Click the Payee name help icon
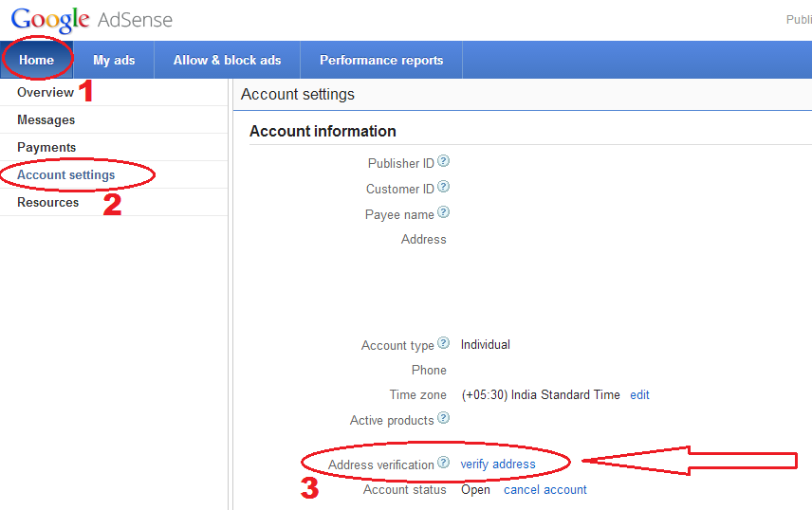Screen dimensions: 812x510 (443, 211)
